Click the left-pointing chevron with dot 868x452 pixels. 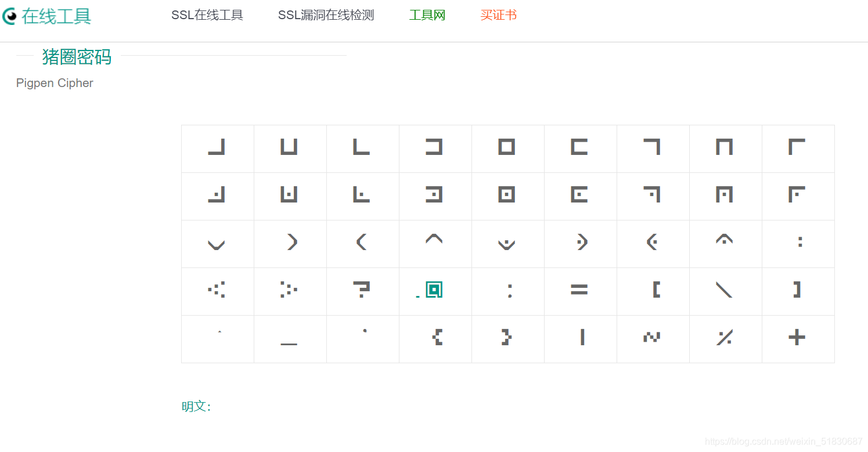pos(652,242)
